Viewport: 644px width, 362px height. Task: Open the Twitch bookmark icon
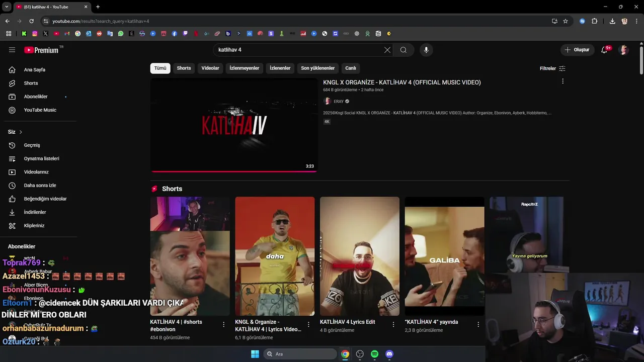click(185, 34)
